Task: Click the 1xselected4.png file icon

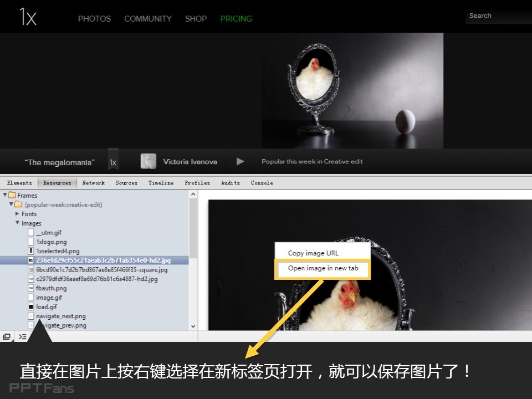Action: 31,251
